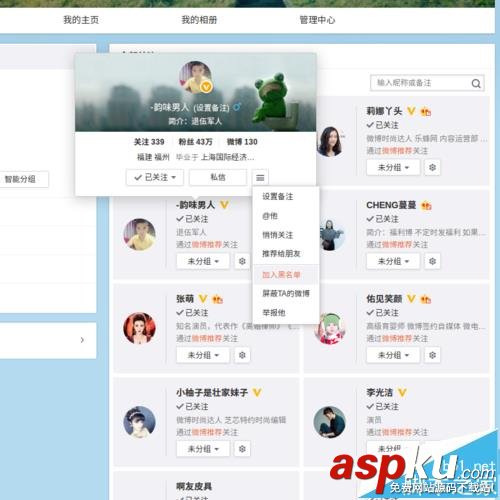Click avatar of 莉娜丫头
Screen dimensions: 500x500
[330, 141]
